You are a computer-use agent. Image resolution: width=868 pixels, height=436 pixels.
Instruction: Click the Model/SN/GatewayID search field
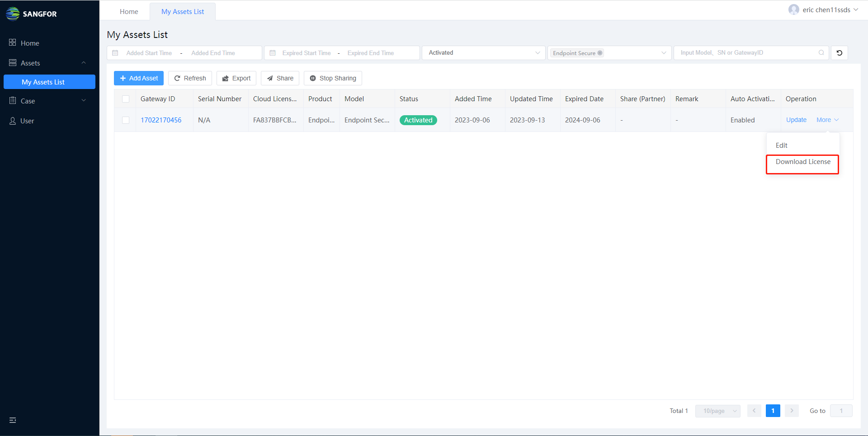coord(746,53)
